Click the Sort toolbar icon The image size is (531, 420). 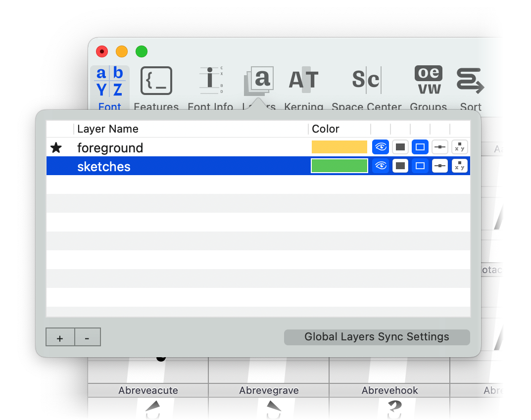470,81
